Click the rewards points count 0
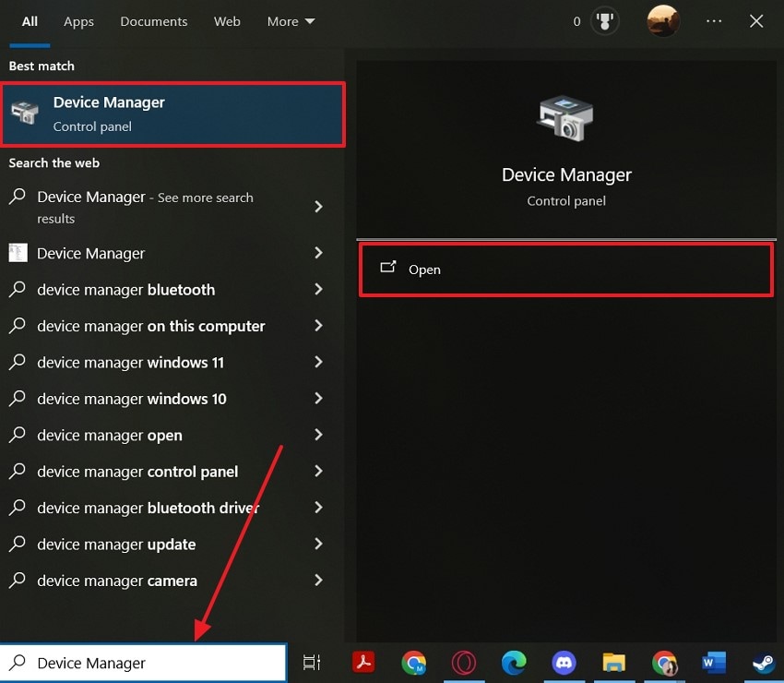 (x=577, y=21)
